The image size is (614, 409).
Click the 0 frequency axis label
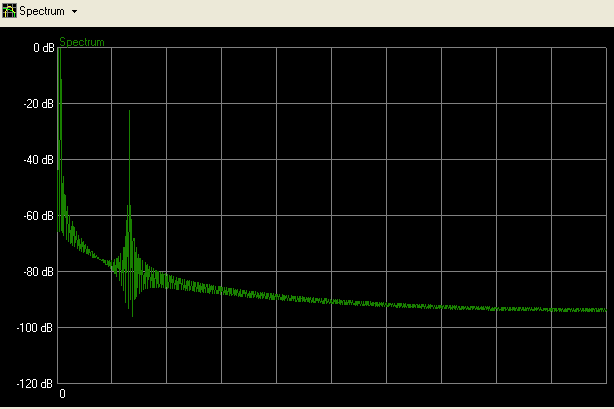[62, 394]
